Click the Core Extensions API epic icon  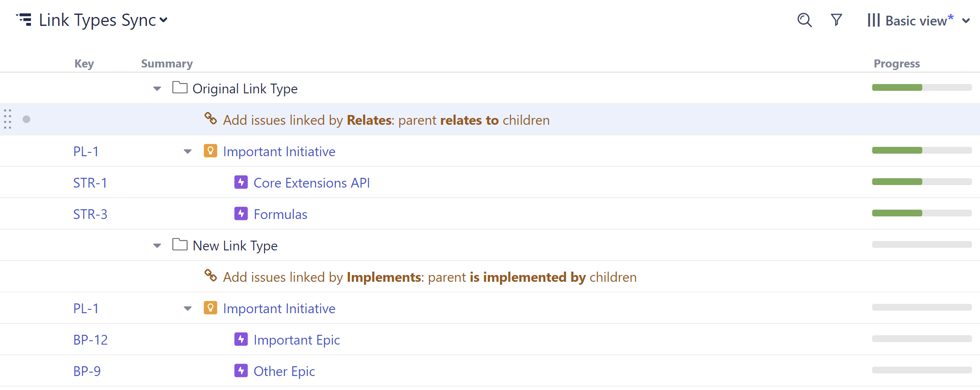241,182
